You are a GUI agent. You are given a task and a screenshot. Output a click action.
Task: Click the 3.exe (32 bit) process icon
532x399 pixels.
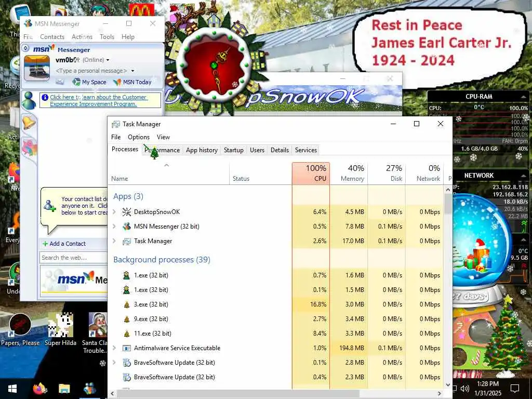127,304
